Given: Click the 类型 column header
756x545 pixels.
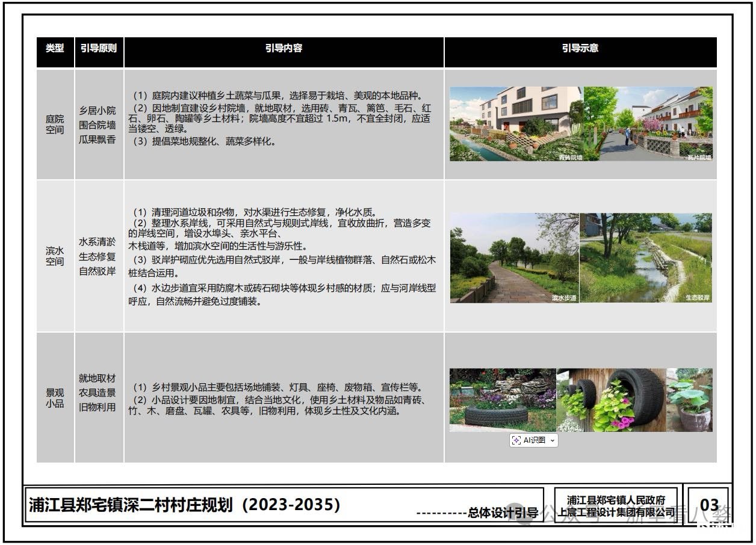Looking at the screenshot, I should click(x=55, y=49).
